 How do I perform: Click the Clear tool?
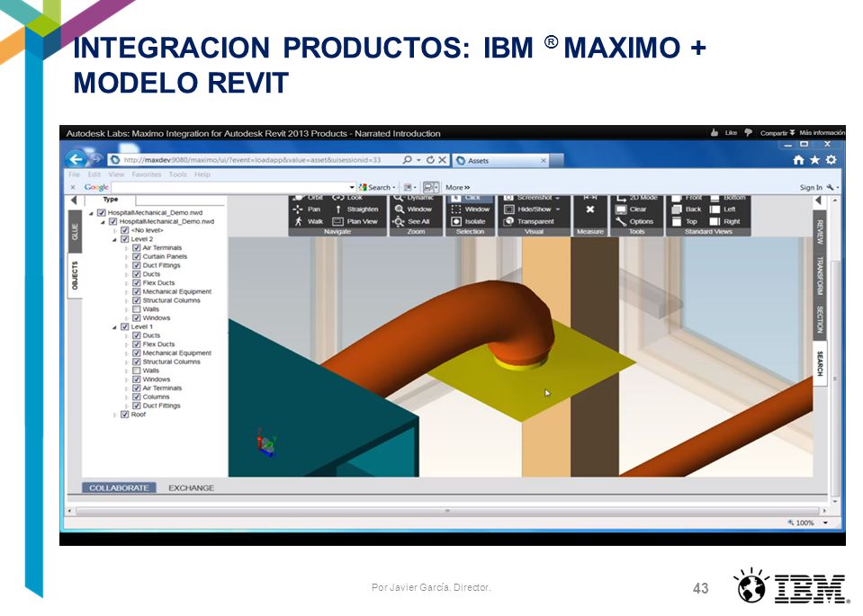(631, 210)
